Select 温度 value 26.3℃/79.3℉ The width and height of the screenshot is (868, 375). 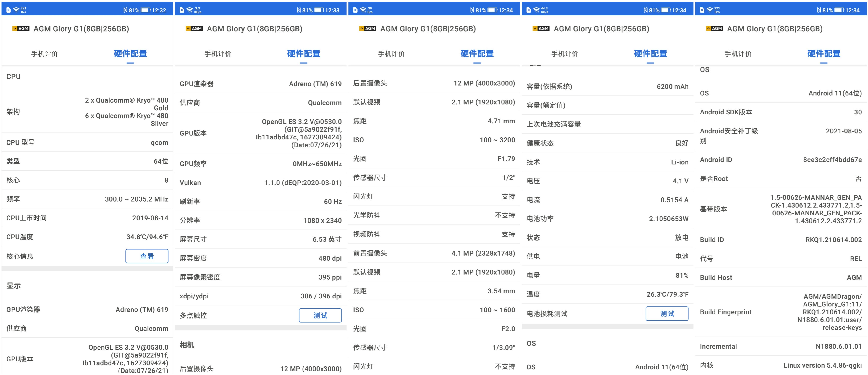click(667, 294)
